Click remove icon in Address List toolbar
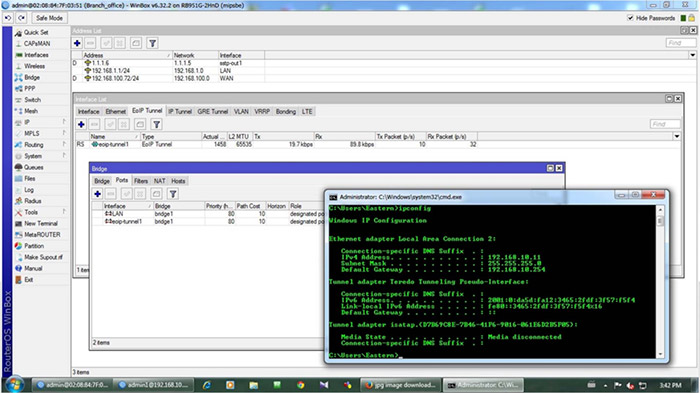This screenshot has width=700, height=393. coord(90,43)
